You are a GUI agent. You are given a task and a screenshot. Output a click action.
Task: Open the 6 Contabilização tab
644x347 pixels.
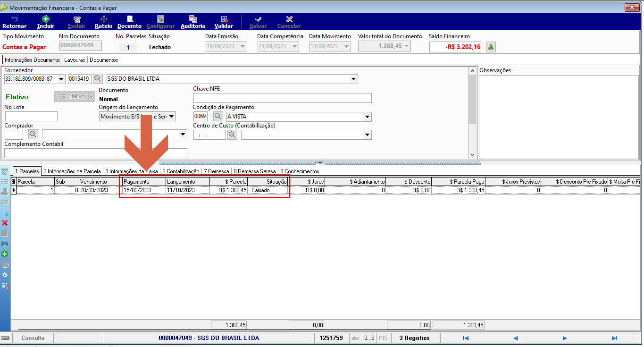[x=181, y=171]
